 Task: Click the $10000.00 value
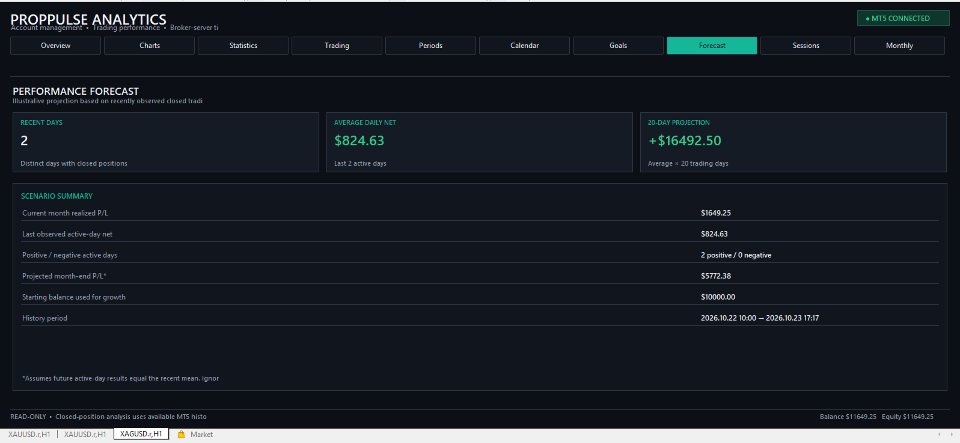[x=718, y=297]
